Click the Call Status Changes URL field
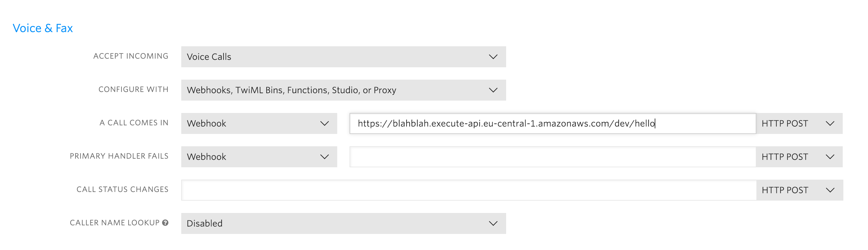This screenshot has height=250, width=868. (469, 190)
